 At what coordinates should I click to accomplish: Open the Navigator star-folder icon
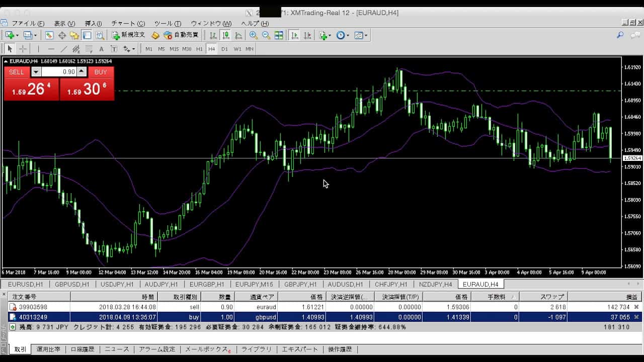[x=74, y=35]
